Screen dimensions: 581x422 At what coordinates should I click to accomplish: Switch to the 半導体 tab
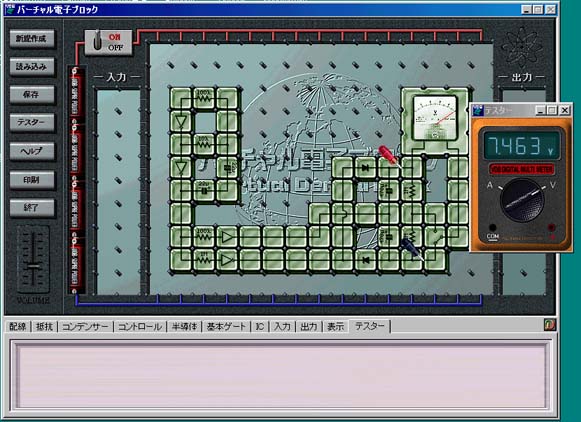(x=184, y=327)
